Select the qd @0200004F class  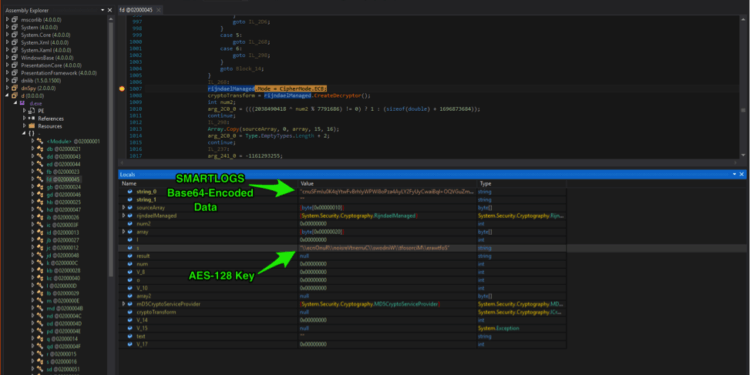pos(64,346)
